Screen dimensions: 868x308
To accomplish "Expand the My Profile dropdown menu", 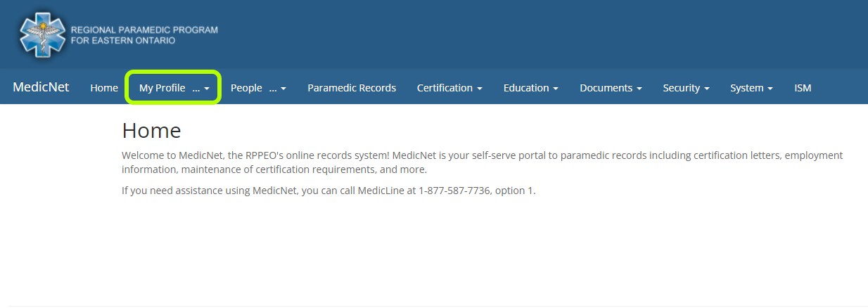I will click(174, 88).
